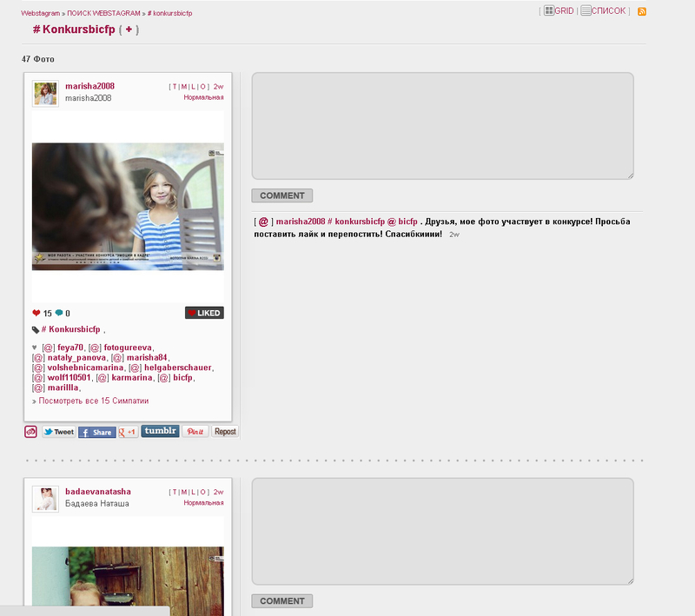Pin the photo with Pin it
This screenshot has height=616, width=695.
click(195, 432)
